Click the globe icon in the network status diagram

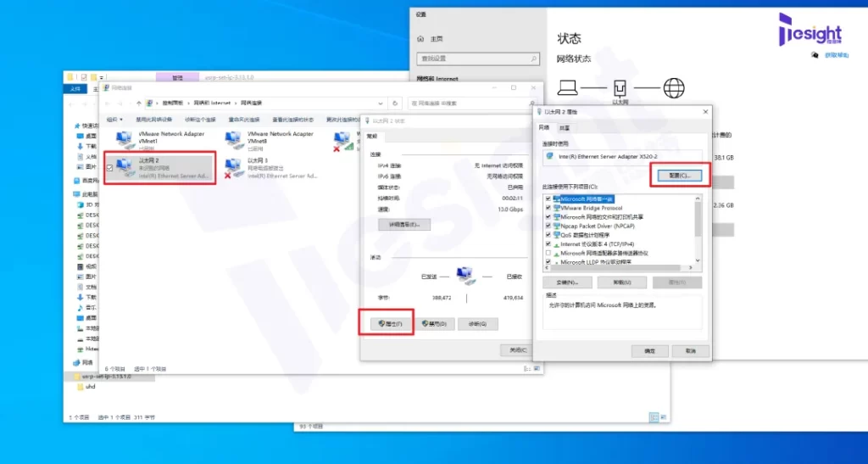pos(674,87)
